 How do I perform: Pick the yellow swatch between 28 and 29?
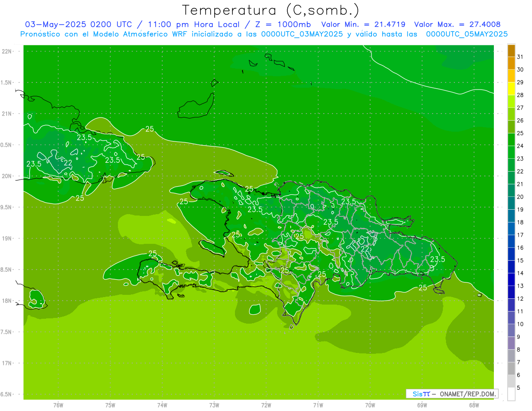pyautogui.click(x=511, y=89)
